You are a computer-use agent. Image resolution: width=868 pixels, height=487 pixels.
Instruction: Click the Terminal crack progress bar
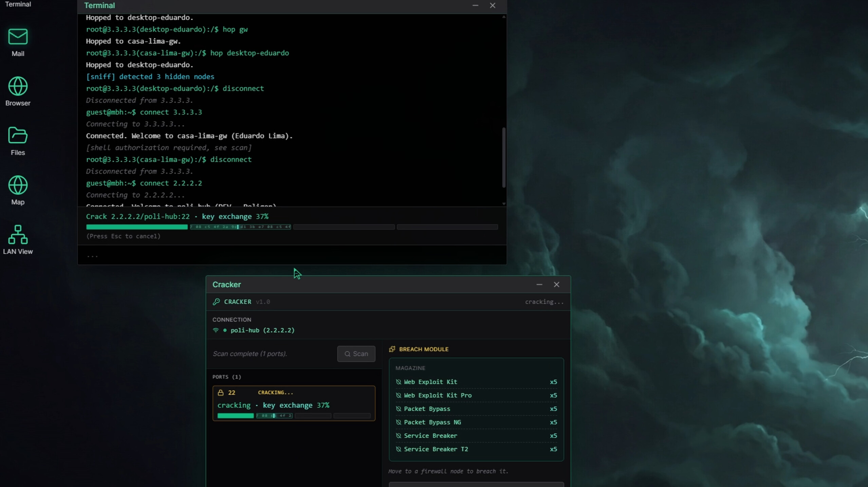292,227
